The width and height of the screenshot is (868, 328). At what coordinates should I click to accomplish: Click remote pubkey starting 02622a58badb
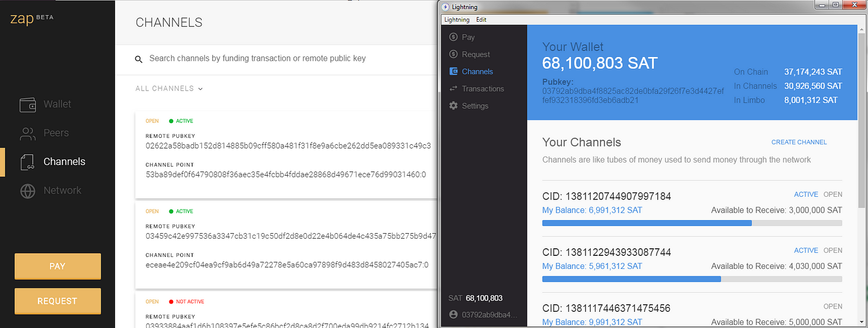click(x=288, y=146)
